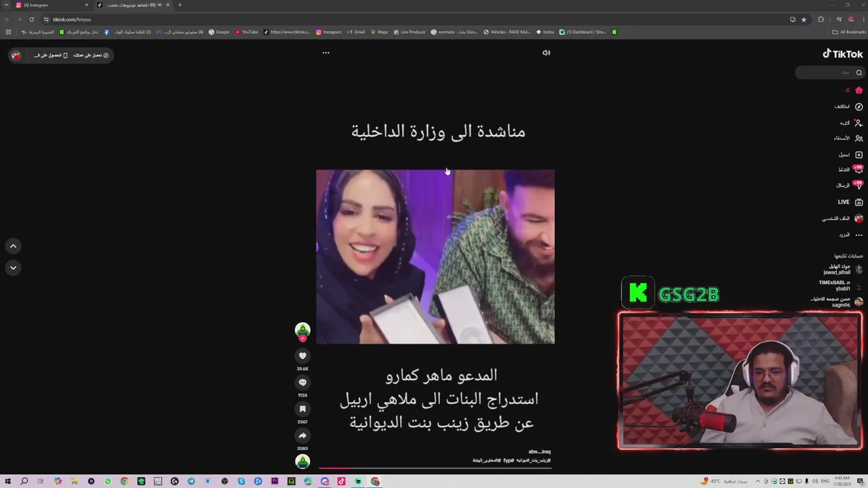Open LIVE section in sidebar
This screenshot has height=488, width=868.
[x=850, y=202]
